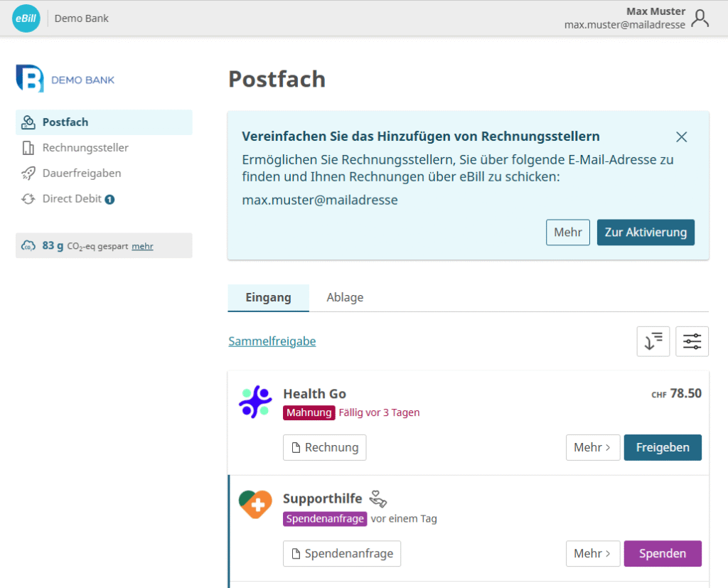Click the Health Go title
Screen dimensions: 728x588
pyautogui.click(x=315, y=394)
